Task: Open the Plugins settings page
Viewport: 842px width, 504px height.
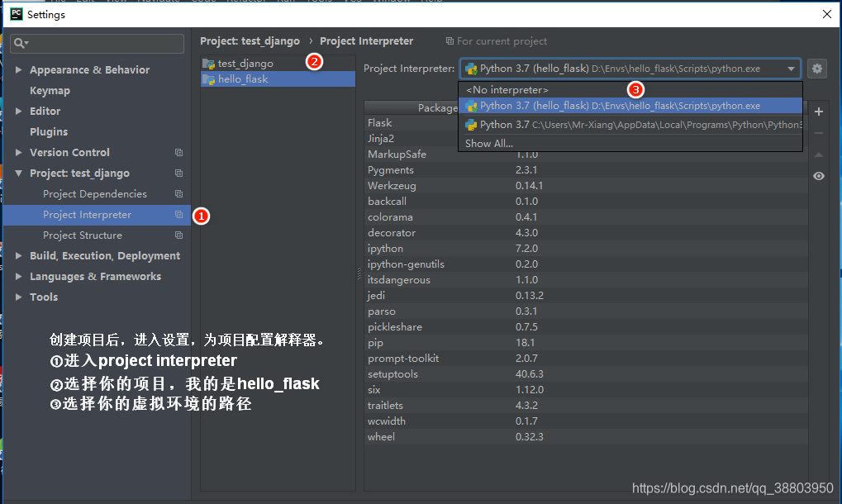Action: coord(49,132)
